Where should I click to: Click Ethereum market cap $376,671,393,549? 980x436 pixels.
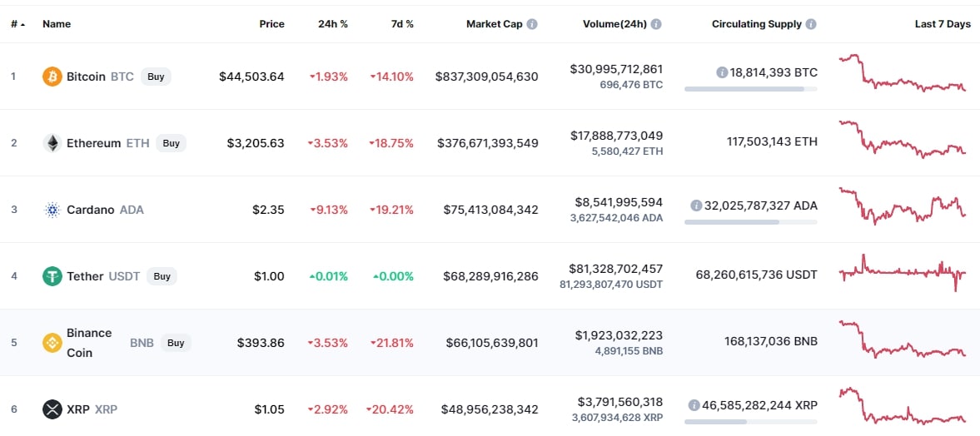tap(487, 143)
